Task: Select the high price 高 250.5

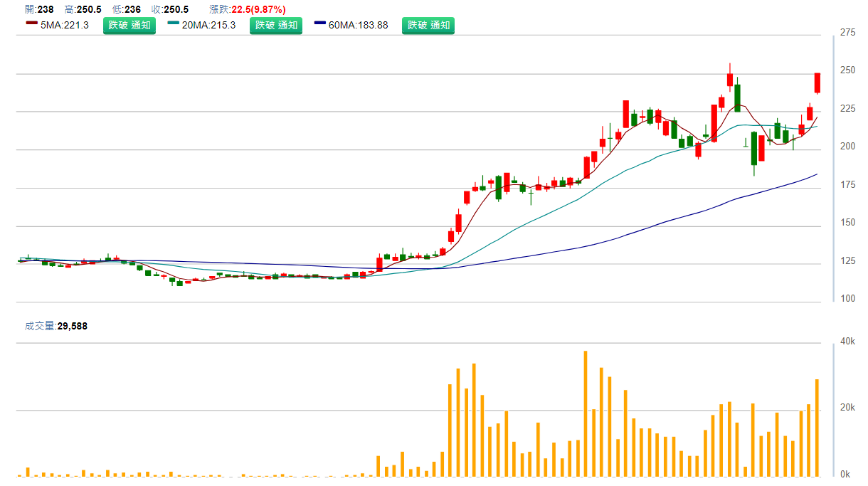Action: tap(83, 9)
